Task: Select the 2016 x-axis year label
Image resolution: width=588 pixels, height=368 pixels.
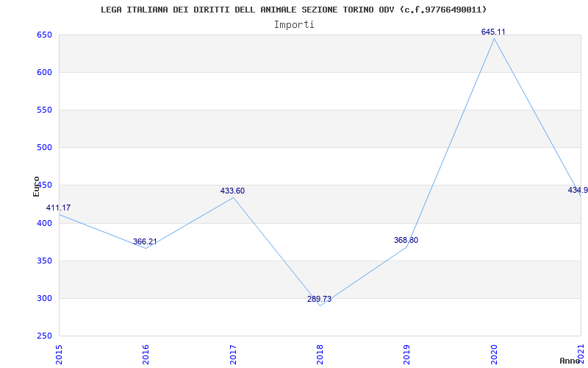Action: (146, 354)
